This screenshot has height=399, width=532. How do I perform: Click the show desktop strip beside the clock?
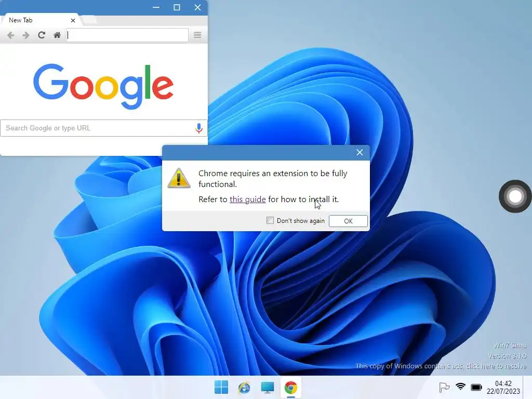(527, 387)
